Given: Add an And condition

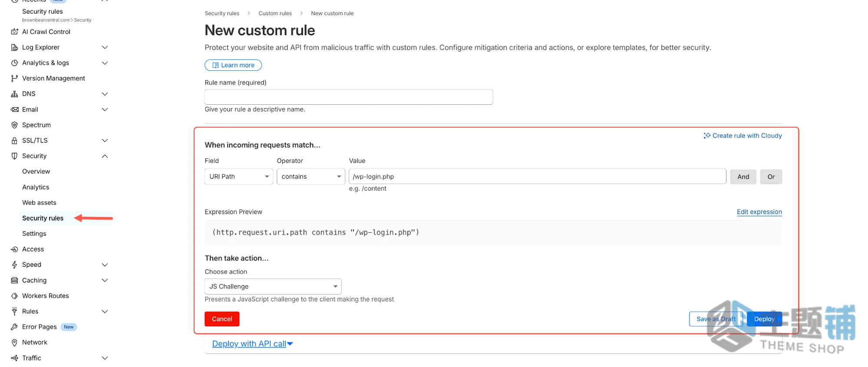Looking at the screenshot, I should tap(743, 177).
